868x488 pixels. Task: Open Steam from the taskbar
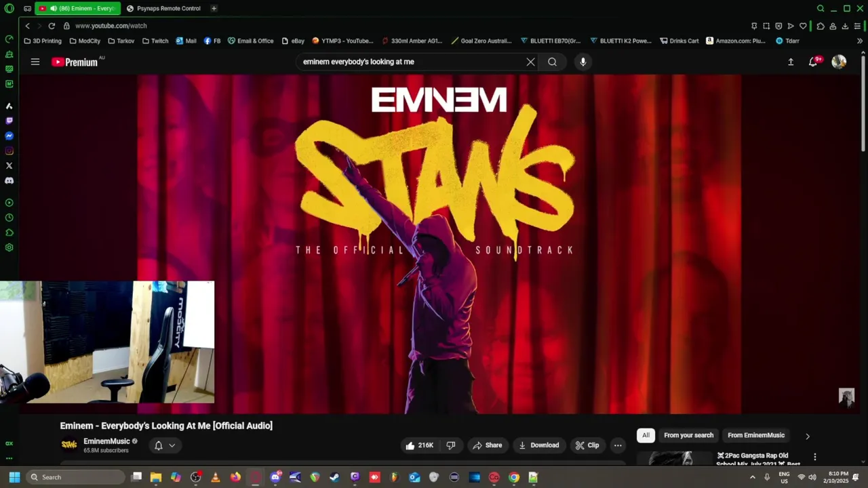[x=335, y=477]
